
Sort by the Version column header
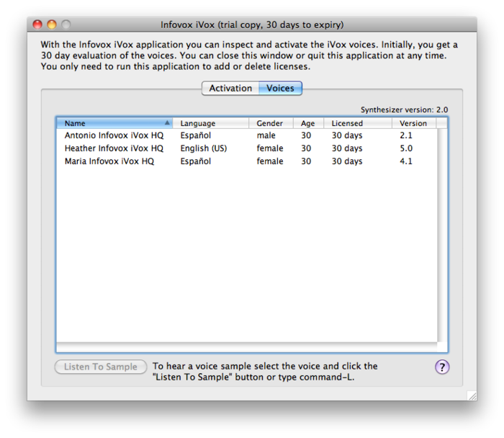tap(414, 123)
